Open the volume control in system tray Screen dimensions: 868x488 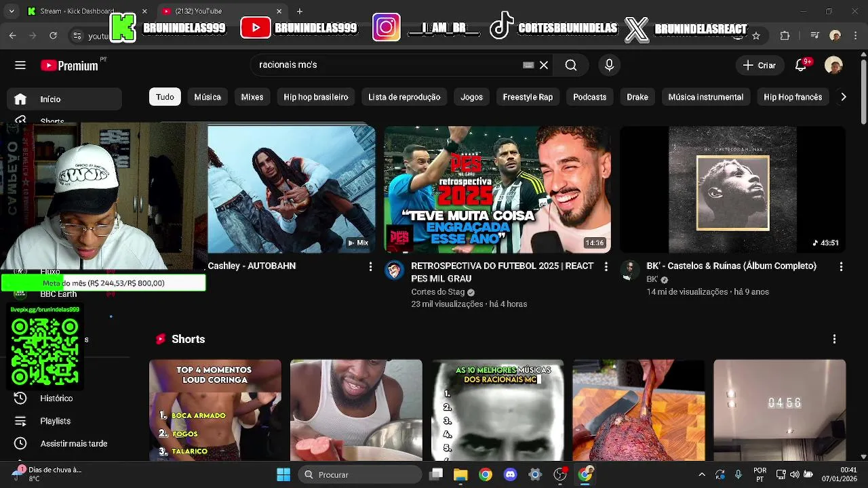pyautogui.click(x=794, y=474)
